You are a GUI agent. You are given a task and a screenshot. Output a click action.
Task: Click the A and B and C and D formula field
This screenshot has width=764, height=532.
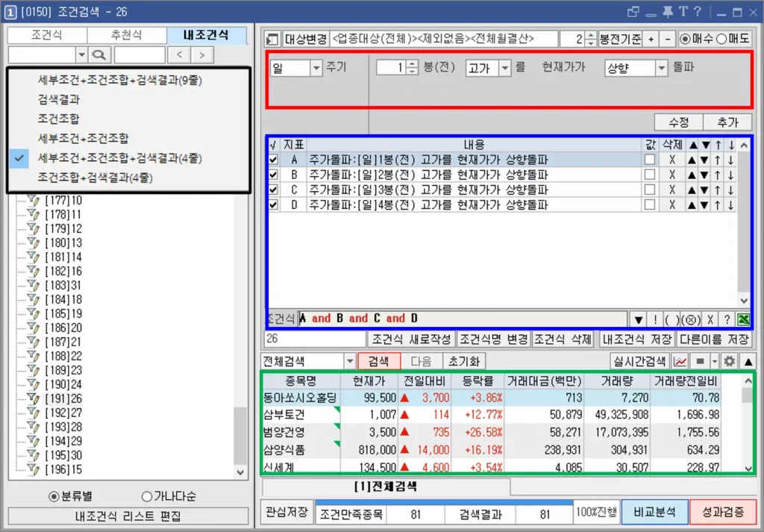click(x=463, y=319)
